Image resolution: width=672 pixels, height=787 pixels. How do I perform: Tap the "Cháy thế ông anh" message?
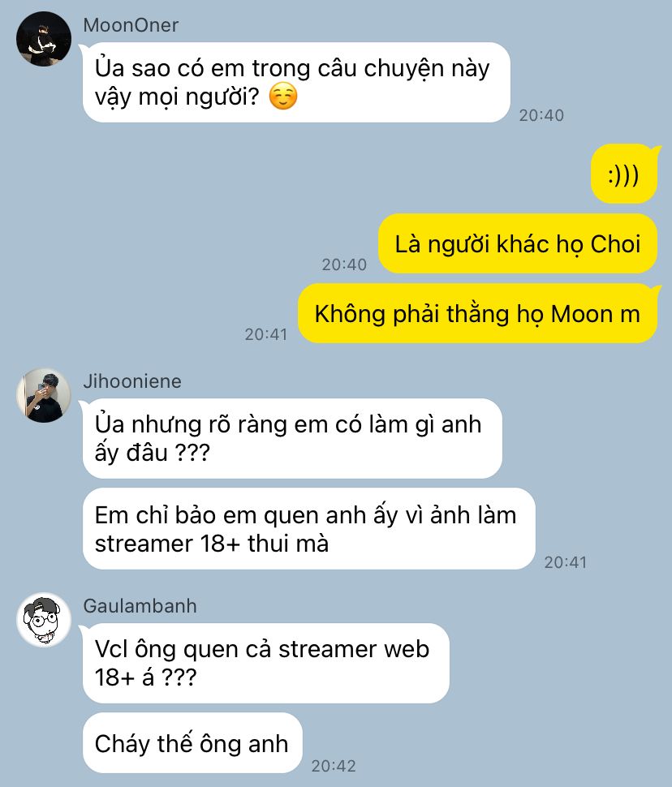pyautogui.click(x=192, y=743)
